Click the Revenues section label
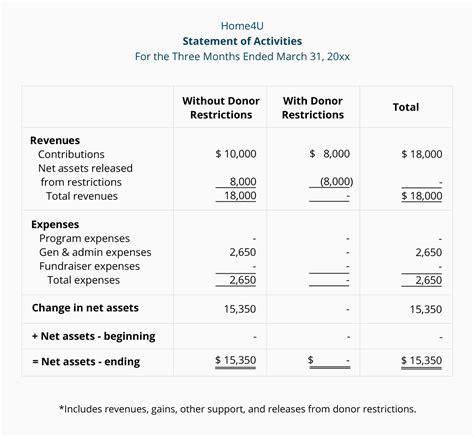474x437 pixels. coord(55,140)
